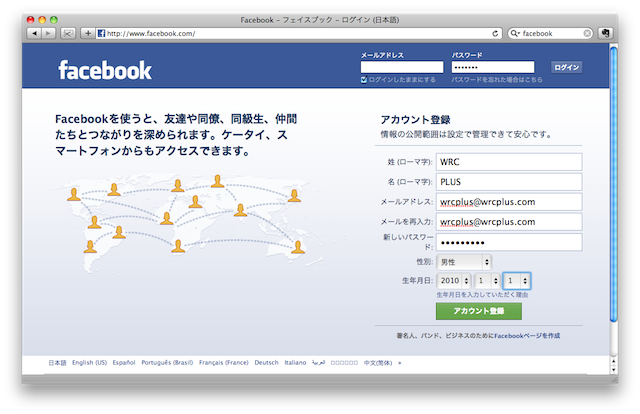The height and width of the screenshot is (414, 640).
Task: Click the blue vertical scrollbar thumb
Action: (613, 185)
